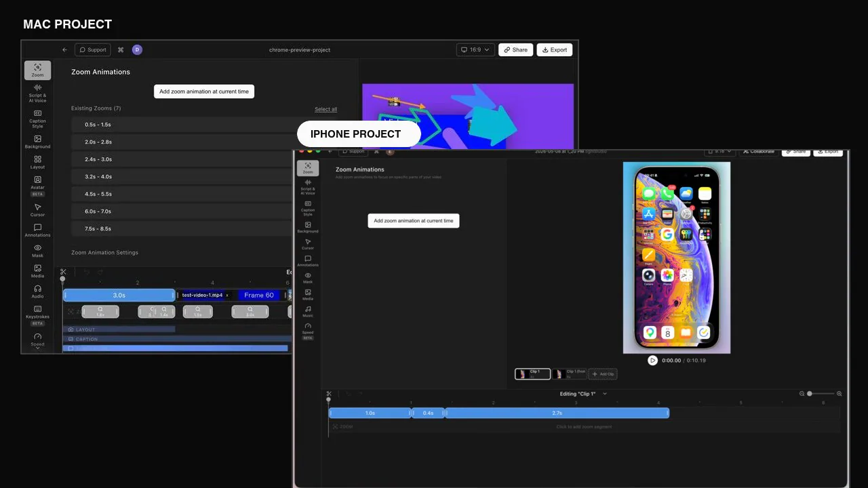Play the iPhone project preview
The height and width of the screenshot is (488, 868).
click(652, 361)
